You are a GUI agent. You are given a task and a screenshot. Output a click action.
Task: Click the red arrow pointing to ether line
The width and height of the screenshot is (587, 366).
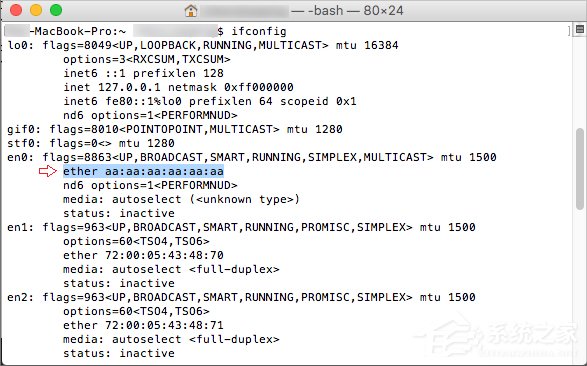coord(48,171)
